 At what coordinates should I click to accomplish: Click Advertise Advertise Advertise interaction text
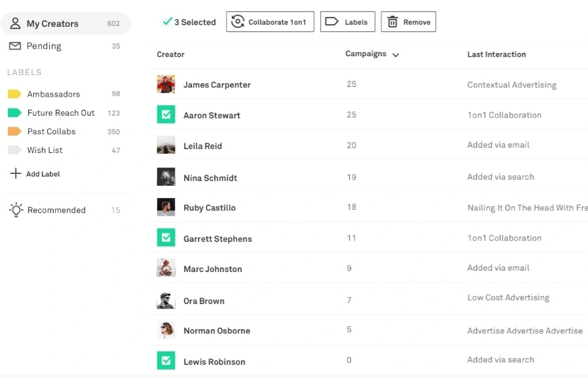pos(525,331)
